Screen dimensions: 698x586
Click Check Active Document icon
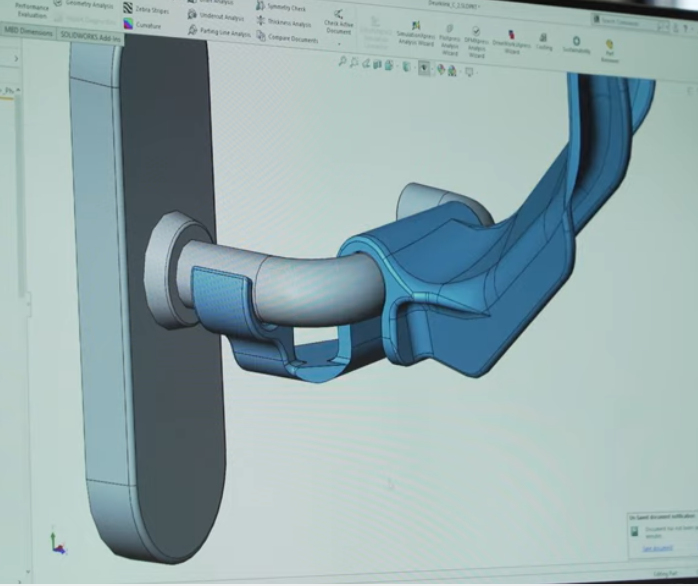339,14
